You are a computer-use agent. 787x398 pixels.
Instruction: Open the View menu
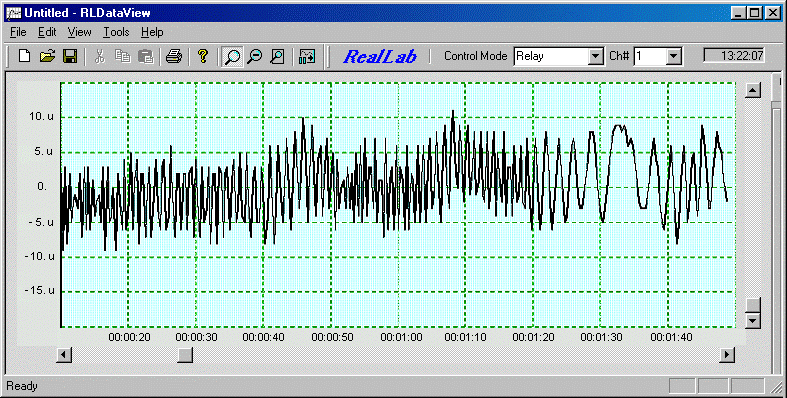click(x=79, y=32)
